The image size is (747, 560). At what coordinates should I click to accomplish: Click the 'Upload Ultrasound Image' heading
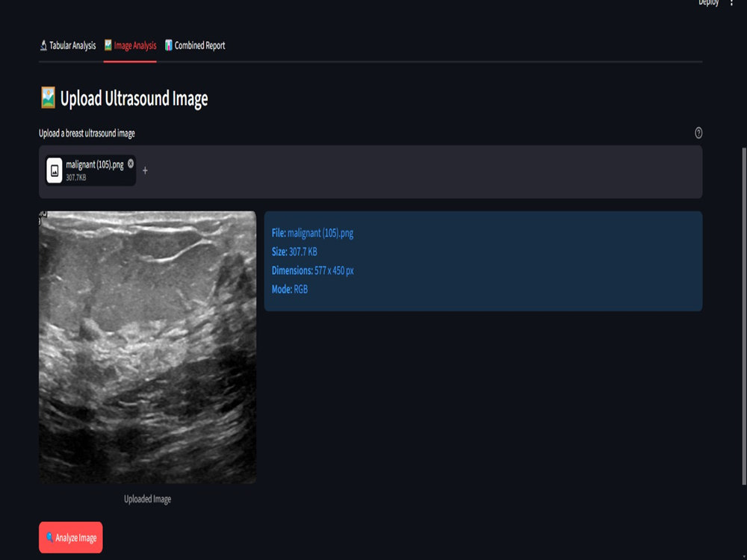coord(134,99)
